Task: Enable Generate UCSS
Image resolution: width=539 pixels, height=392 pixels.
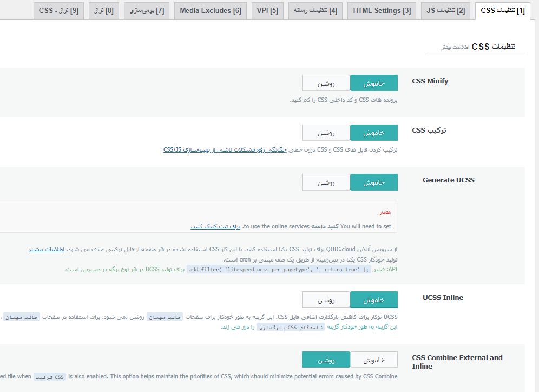Action: click(x=326, y=182)
